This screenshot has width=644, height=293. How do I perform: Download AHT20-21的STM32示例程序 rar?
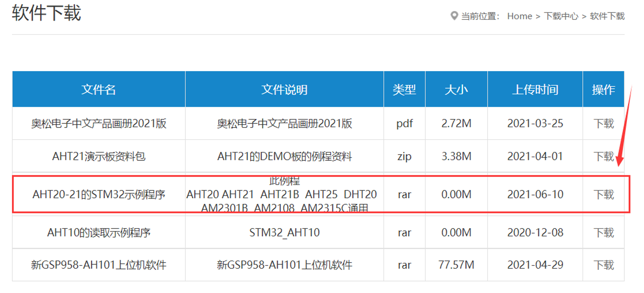(603, 194)
